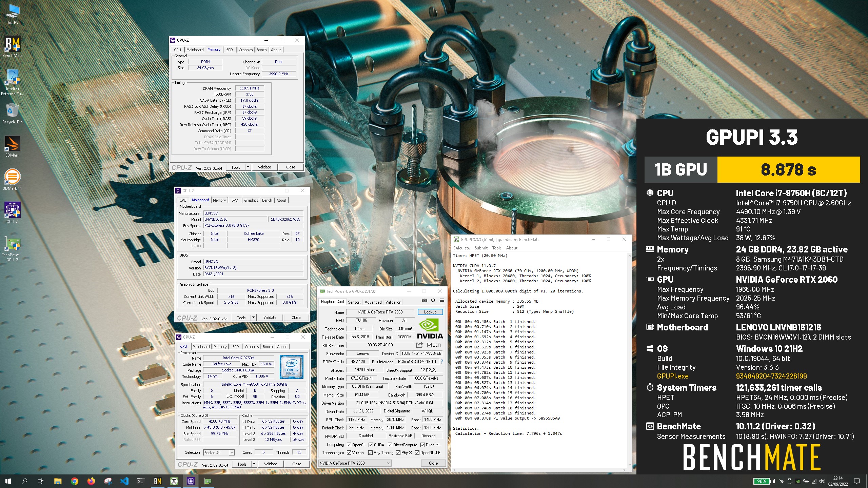Screen dimensions: 868x488
Task: Open Intel Extreme Tuning desktop shortcut
Action: 12,82
